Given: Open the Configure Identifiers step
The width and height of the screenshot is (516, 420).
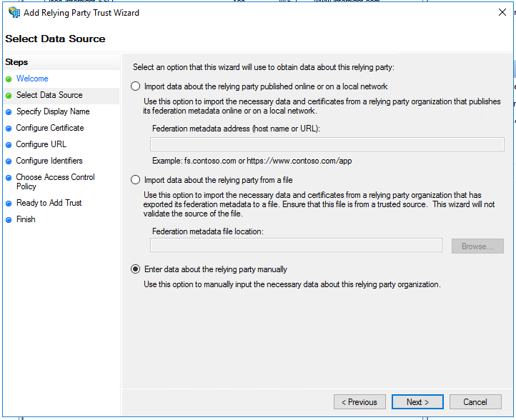Looking at the screenshot, I should coord(49,161).
